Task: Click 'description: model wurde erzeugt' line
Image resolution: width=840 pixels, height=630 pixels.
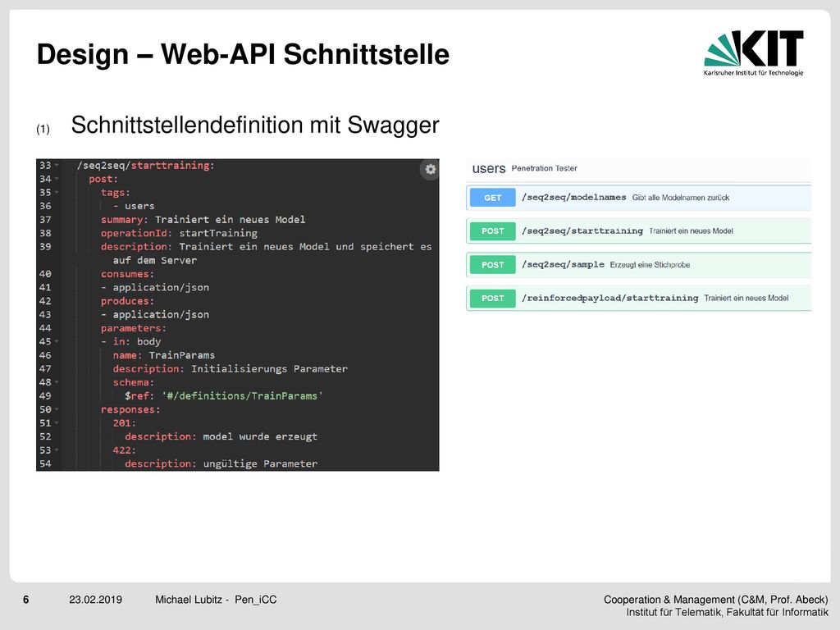Action: pos(221,436)
